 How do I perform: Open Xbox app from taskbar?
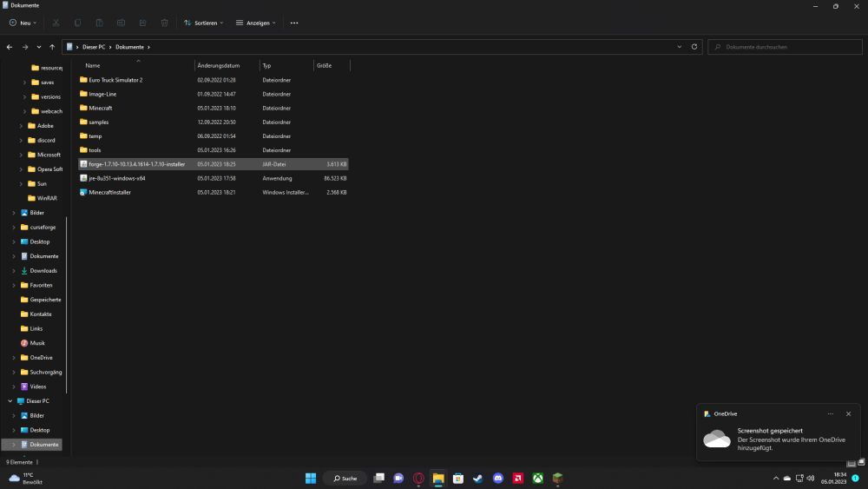pyautogui.click(x=537, y=478)
